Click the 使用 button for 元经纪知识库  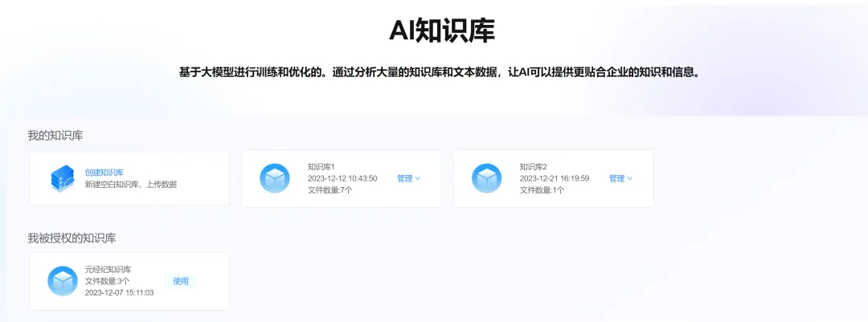(181, 281)
